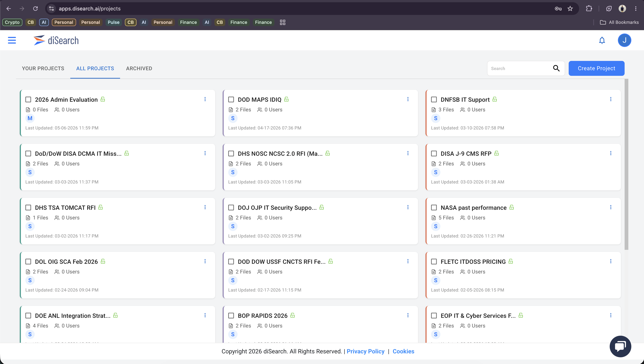The width and height of the screenshot is (644, 364).
Task: Open the Crypto bookmark group
Action: point(12,22)
